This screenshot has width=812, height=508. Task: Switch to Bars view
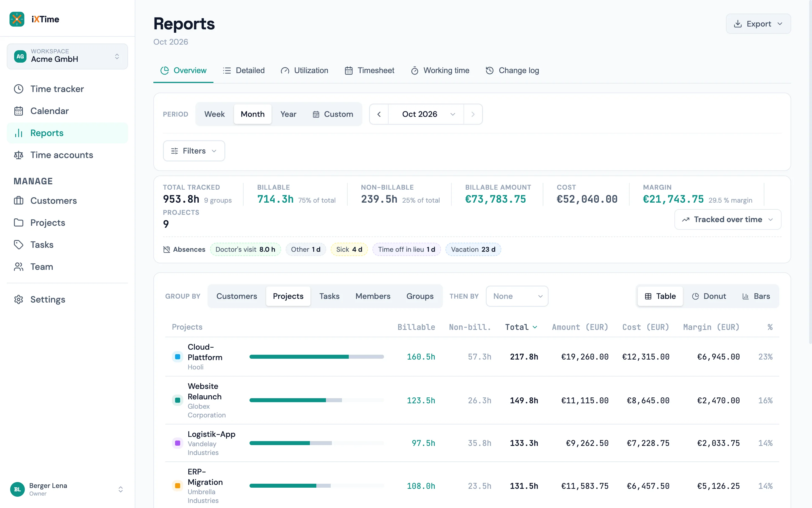756,296
